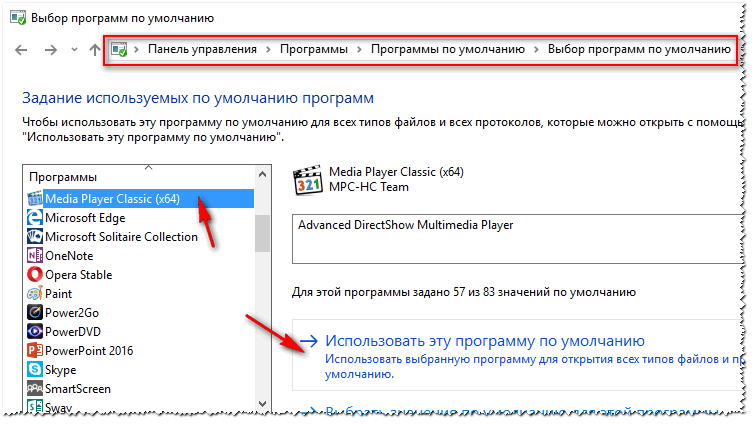
Task: Click the window title icon
Action: (x=18, y=18)
